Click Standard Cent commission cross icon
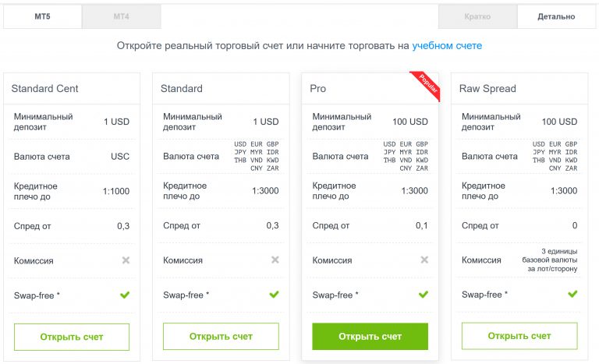 tap(126, 260)
